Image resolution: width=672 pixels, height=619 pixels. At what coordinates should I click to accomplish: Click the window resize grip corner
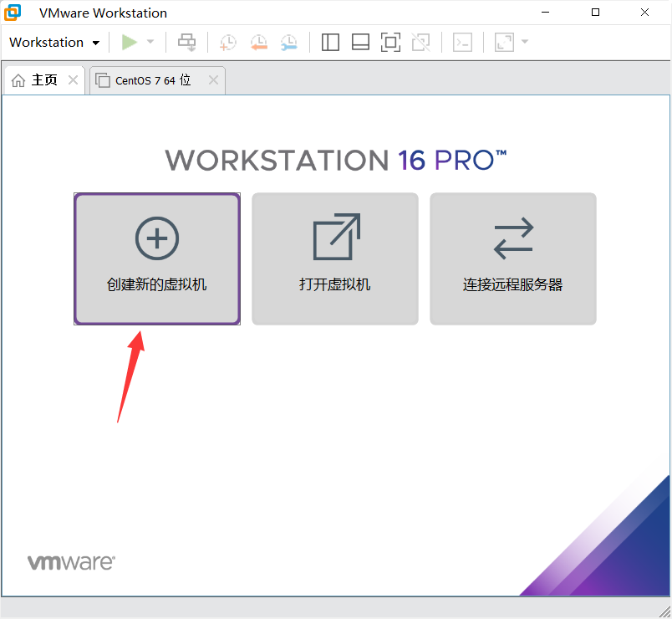coord(664,611)
